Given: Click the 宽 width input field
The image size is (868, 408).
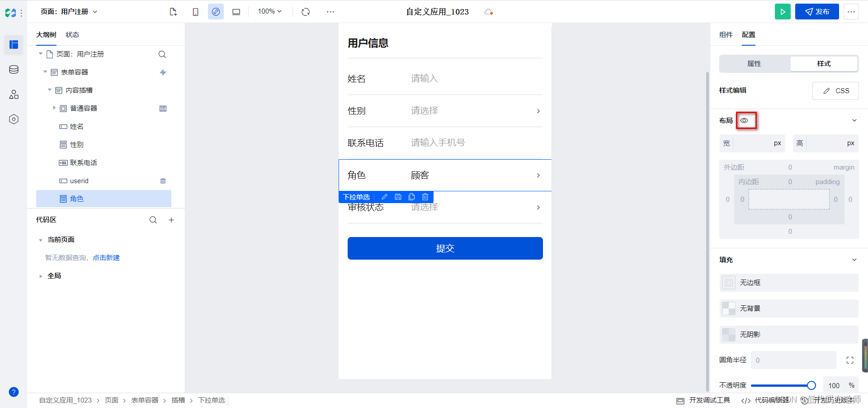Looking at the screenshot, I should pyautogui.click(x=752, y=143).
